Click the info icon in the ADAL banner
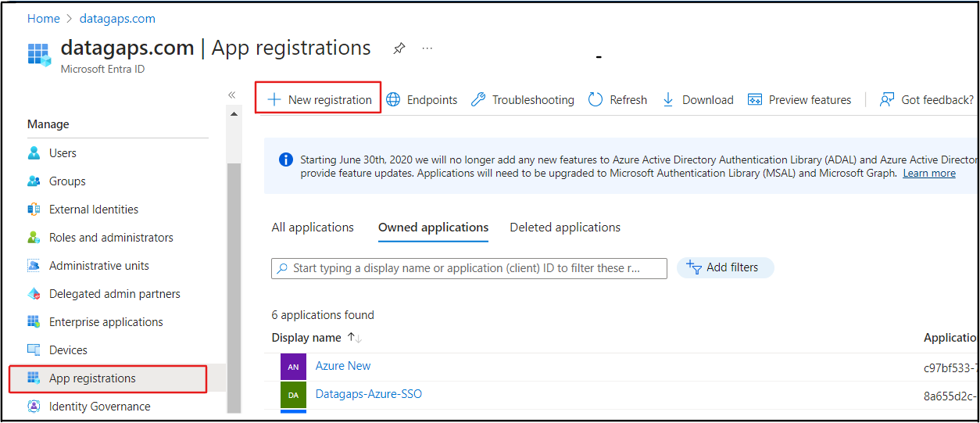The image size is (980, 423). [286, 160]
